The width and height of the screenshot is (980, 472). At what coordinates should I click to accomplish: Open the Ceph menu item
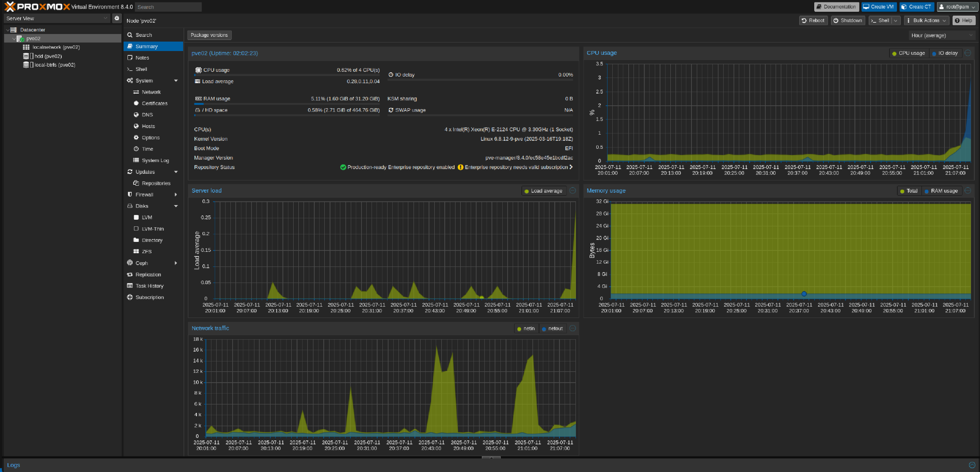[153, 263]
